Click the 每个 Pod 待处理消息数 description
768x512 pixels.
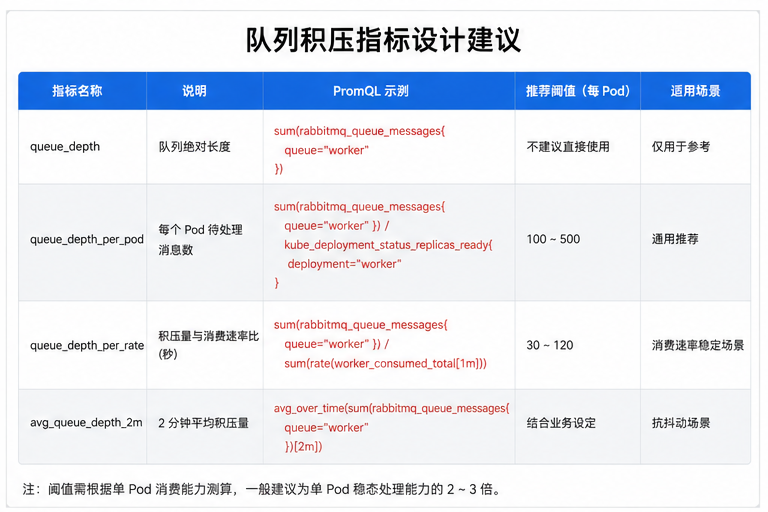point(200,240)
